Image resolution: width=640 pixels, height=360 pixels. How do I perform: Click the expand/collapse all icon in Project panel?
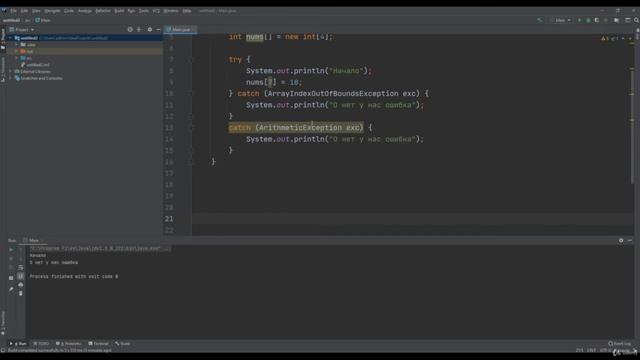139,29
